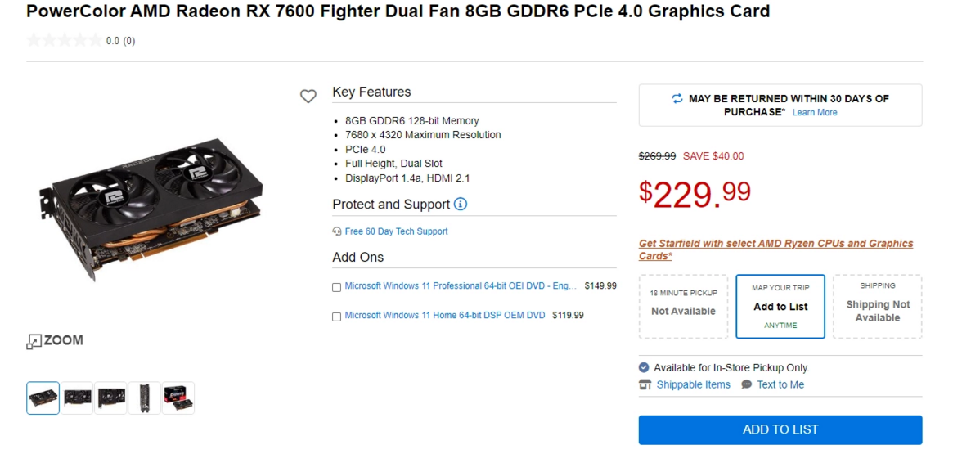Open the Text to Me link
980x454 pixels.
pyautogui.click(x=780, y=384)
